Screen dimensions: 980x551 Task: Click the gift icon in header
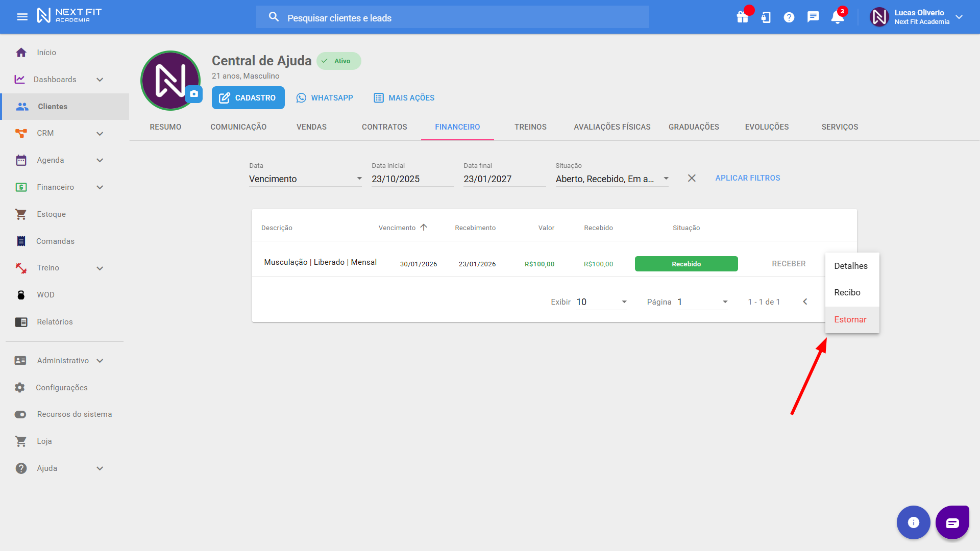coord(742,17)
